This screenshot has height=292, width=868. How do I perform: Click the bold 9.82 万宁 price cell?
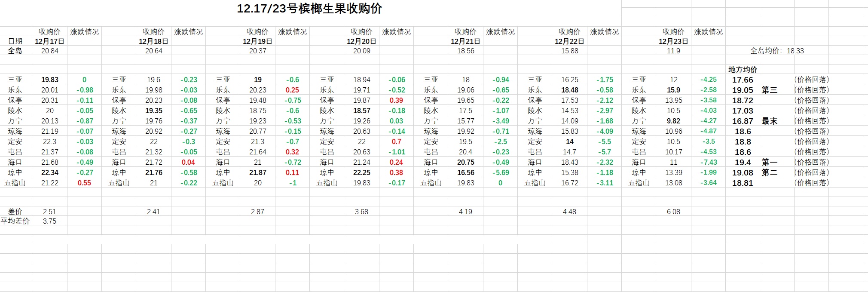click(x=673, y=121)
